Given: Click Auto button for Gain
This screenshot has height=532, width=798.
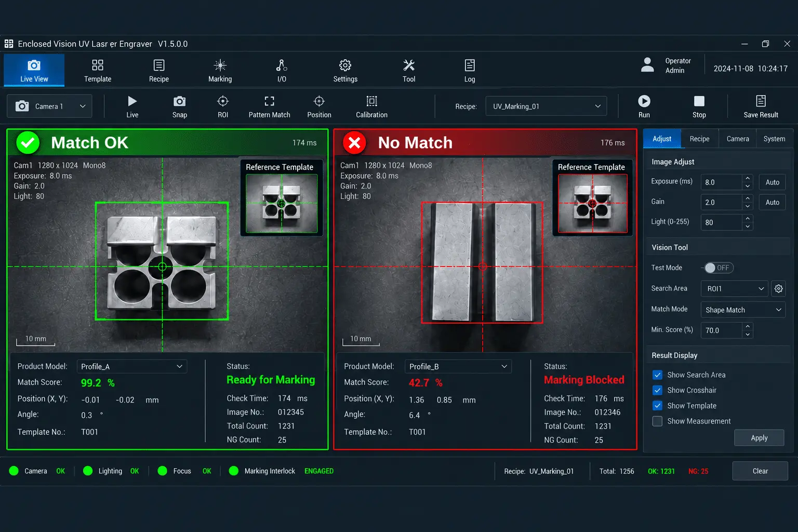Looking at the screenshot, I should point(773,203).
